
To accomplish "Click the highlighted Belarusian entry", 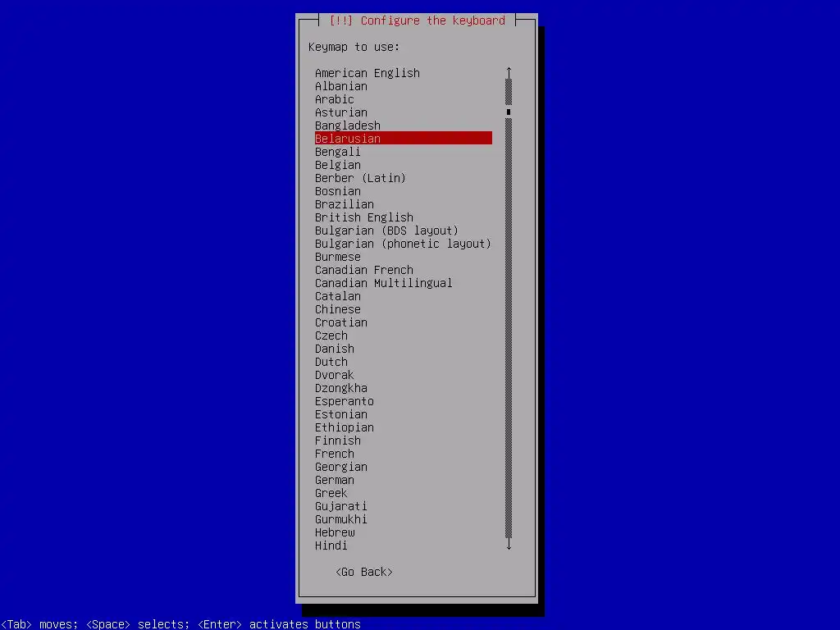I will pos(404,139).
